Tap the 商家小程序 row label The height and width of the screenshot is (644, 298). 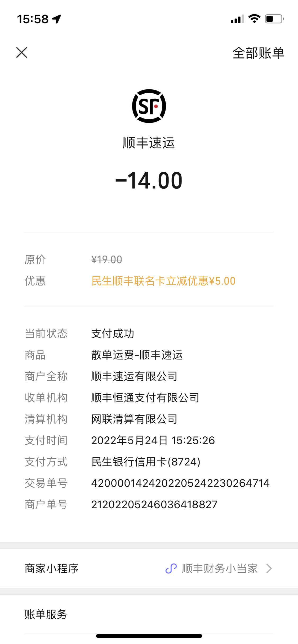click(52, 569)
